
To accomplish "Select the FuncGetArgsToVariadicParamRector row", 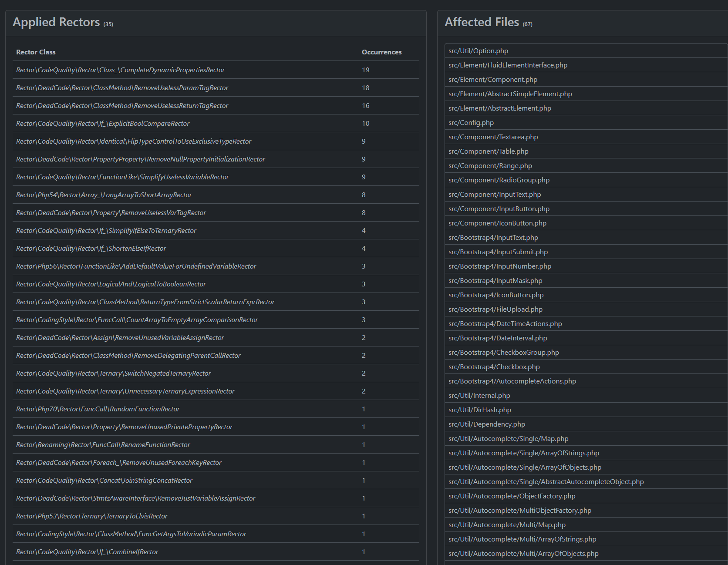I will click(x=216, y=534).
